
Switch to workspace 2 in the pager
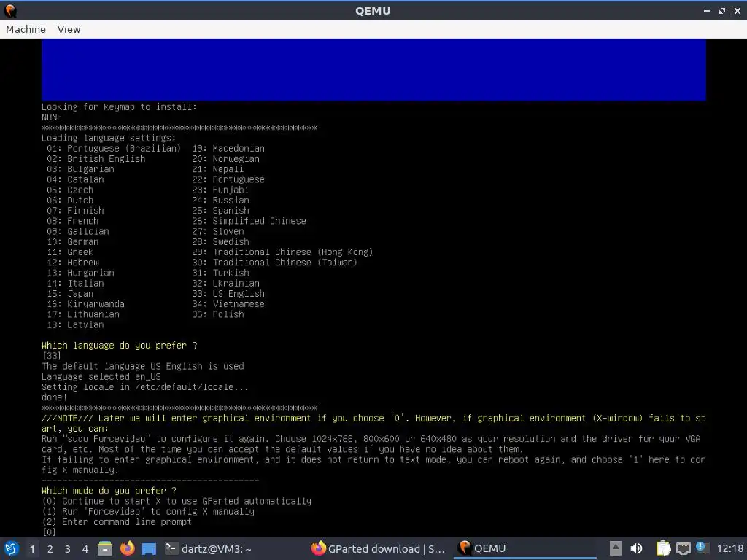click(x=50, y=549)
